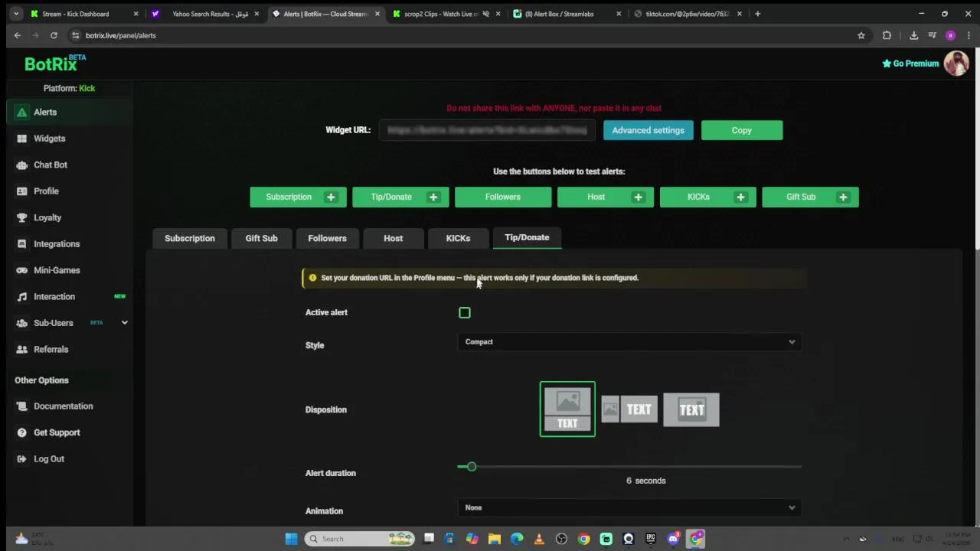This screenshot has width=980, height=551.
Task: Click the Get Support help icon
Action: [x=21, y=433]
